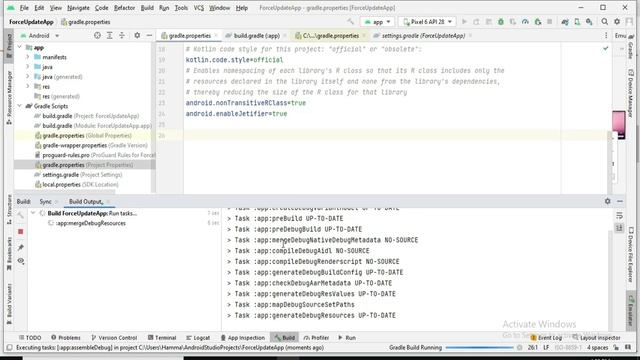This screenshot has width=640, height=360.
Task: Click the Profile app gauge icon
Action: click(525, 22)
